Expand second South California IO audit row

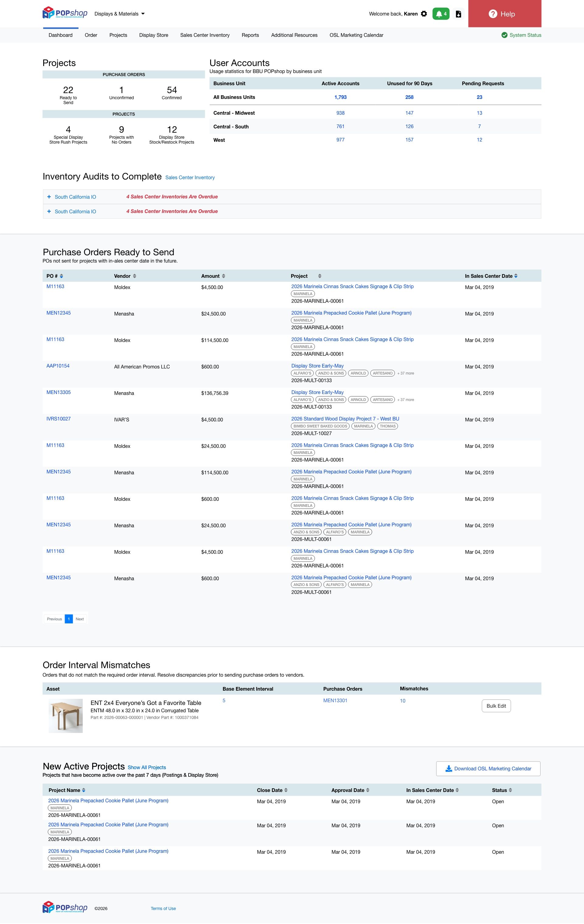[x=49, y=211]
